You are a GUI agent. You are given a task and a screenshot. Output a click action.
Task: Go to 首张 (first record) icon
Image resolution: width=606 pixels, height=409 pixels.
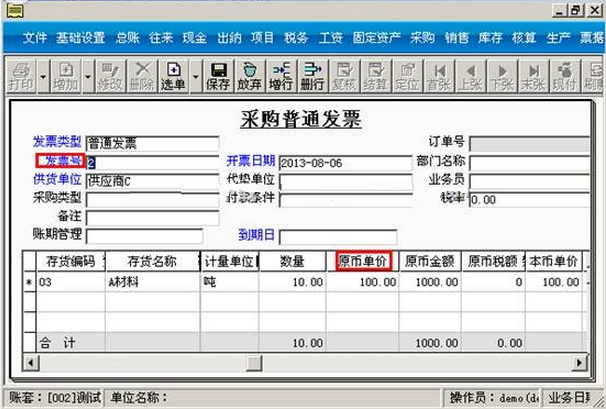tap(438, 76)
